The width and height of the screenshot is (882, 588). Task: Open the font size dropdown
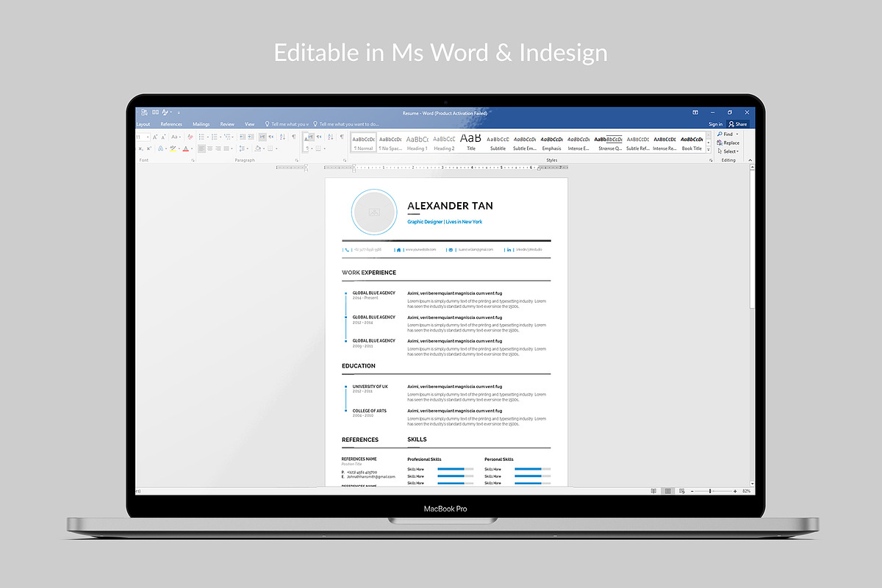click(148, 137)
